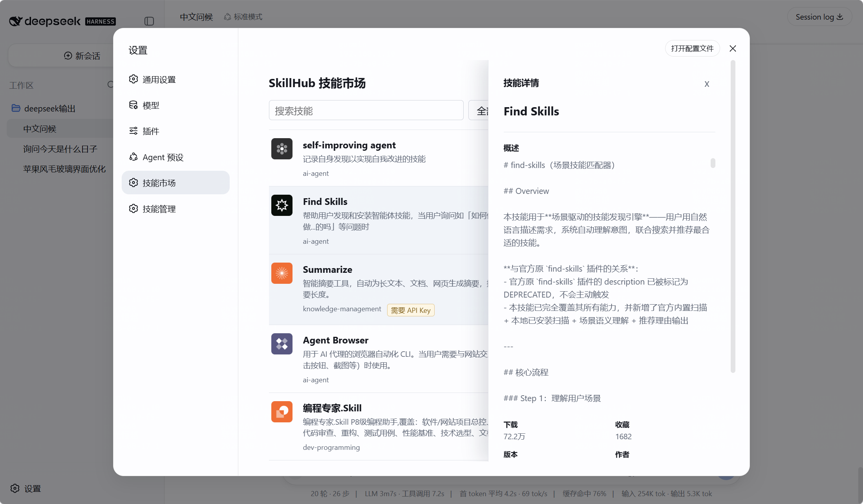The image size is (863, 504).
Task: Click the 通用设置 gear icon
Action: point(133,79)
